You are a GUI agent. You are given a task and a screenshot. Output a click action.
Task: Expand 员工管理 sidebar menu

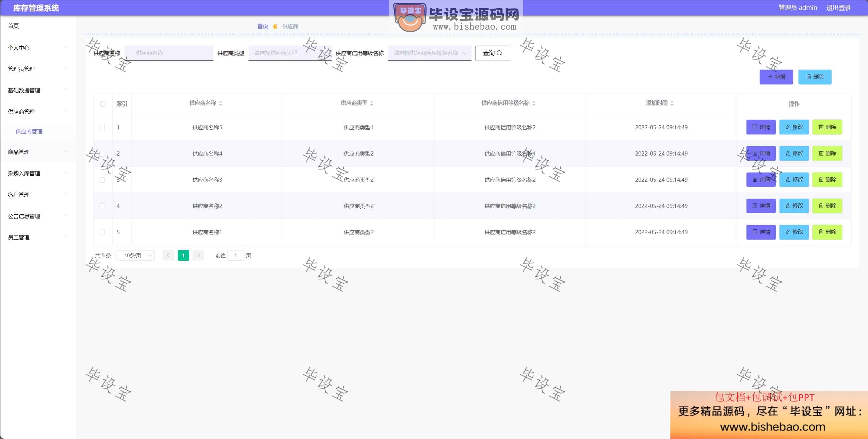[x=37, y=237]
